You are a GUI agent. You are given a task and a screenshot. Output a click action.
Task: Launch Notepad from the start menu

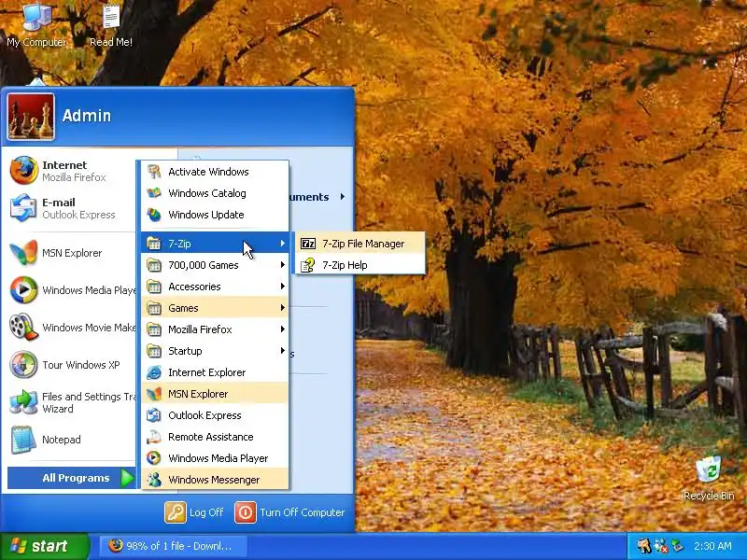click(x=72, y=440)
